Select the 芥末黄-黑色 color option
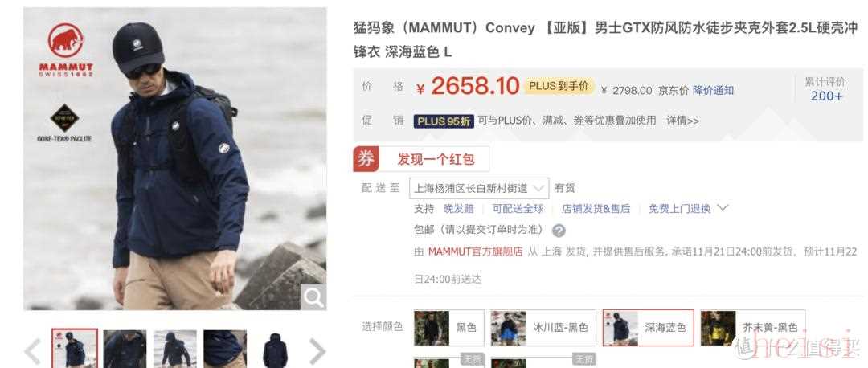The image size is (868, 368). coord(753,328)
